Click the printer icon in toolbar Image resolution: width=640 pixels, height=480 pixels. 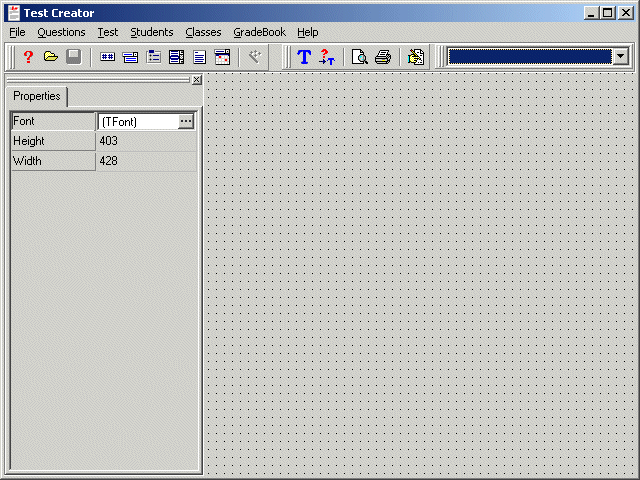pos(382,57)
